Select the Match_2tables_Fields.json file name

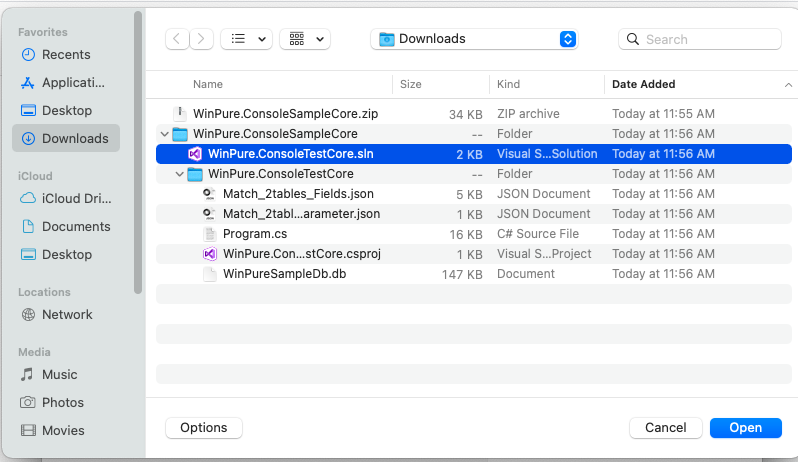(x=298, y=194)
